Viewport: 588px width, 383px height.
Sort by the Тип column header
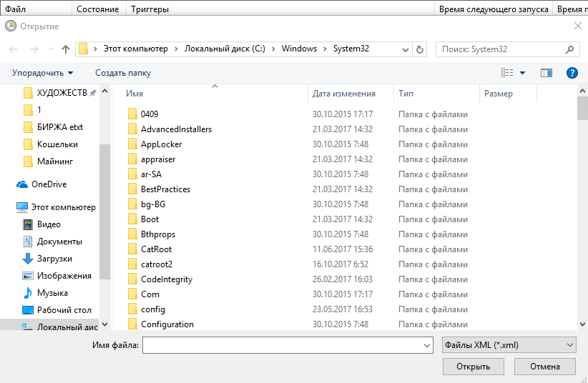(406, 94)
